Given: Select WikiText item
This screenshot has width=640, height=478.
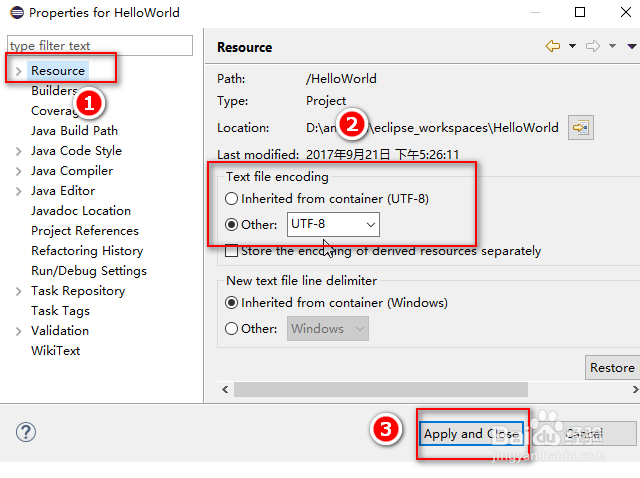Looking at the screenshot, I should click(56, 351).
